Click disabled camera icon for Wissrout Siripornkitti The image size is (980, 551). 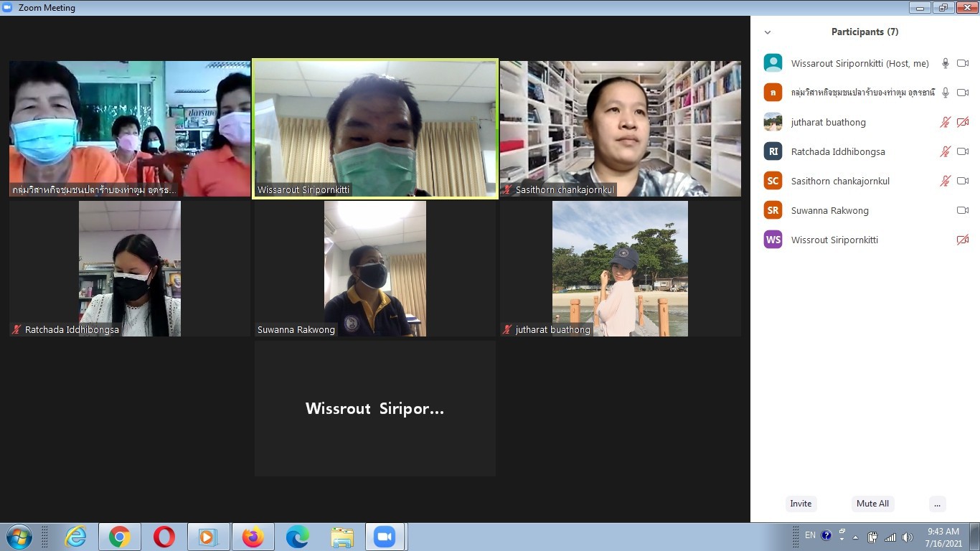tap(963, 240)
